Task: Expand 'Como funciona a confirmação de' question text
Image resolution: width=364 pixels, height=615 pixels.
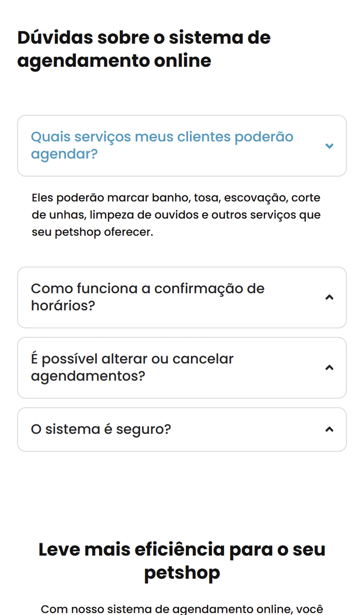Action: click(x=148, y=289)
